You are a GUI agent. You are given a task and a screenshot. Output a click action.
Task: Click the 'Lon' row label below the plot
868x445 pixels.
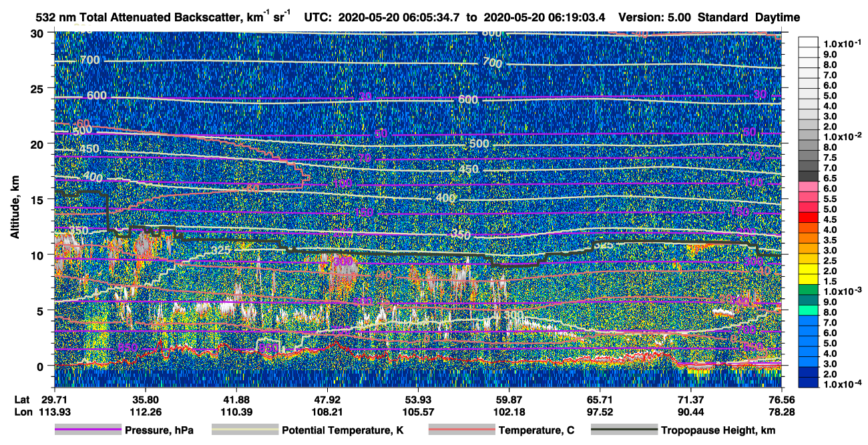[x=22, y=412]
